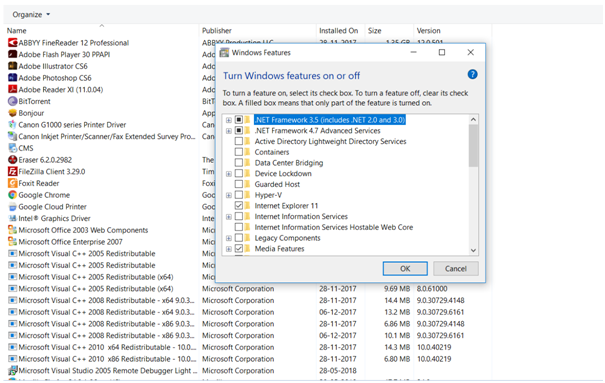Image resolution: width=605 pixels, height=383 pixels.
Task: Click the ABBYY FineReader 12 Professional icon
Action: coord(13,42)
